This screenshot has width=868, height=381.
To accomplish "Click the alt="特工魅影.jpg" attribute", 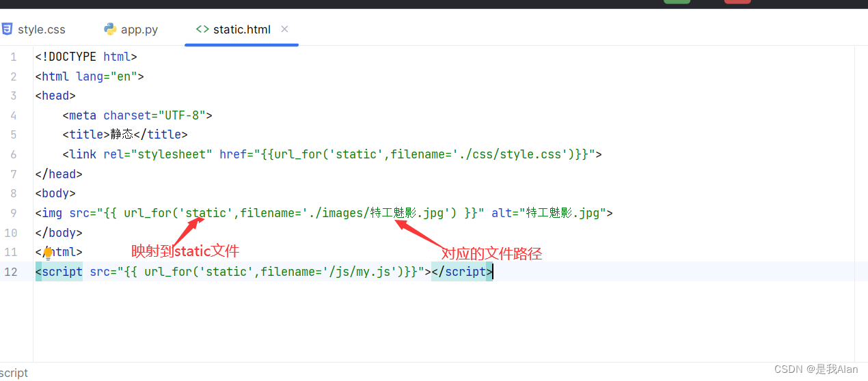I will [549, 213].
